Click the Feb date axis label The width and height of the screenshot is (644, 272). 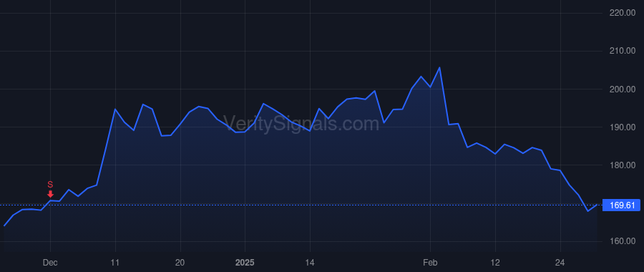click(430, 263)
